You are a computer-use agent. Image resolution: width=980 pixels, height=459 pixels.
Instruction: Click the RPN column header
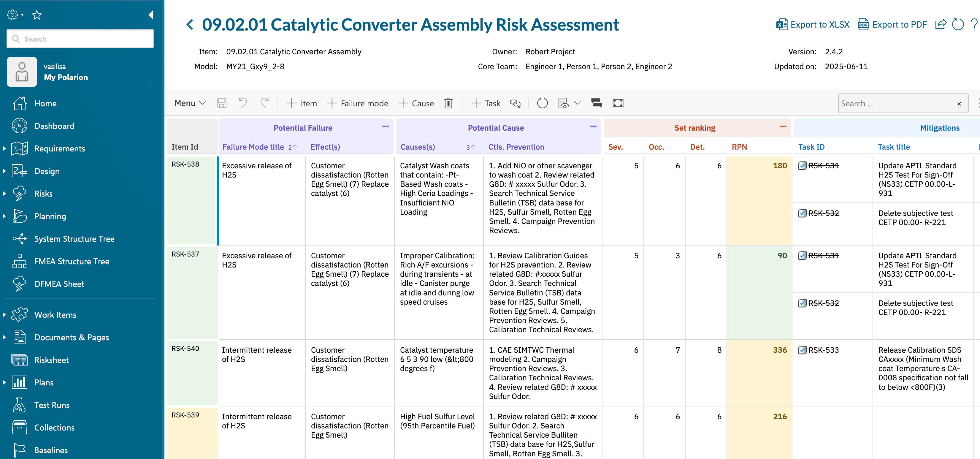739,147
